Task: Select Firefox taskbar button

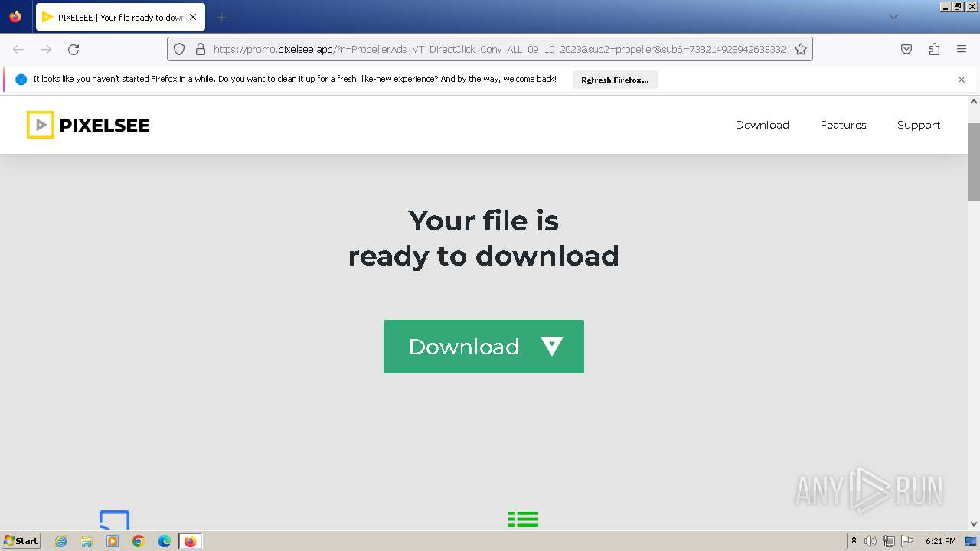Action: coord(190,541)
